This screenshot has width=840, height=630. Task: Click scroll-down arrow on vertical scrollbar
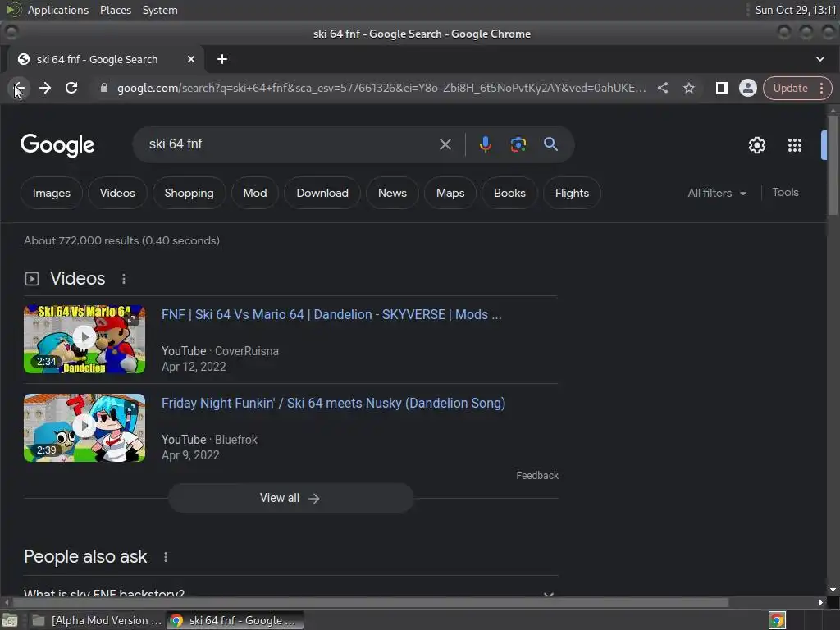833,590
